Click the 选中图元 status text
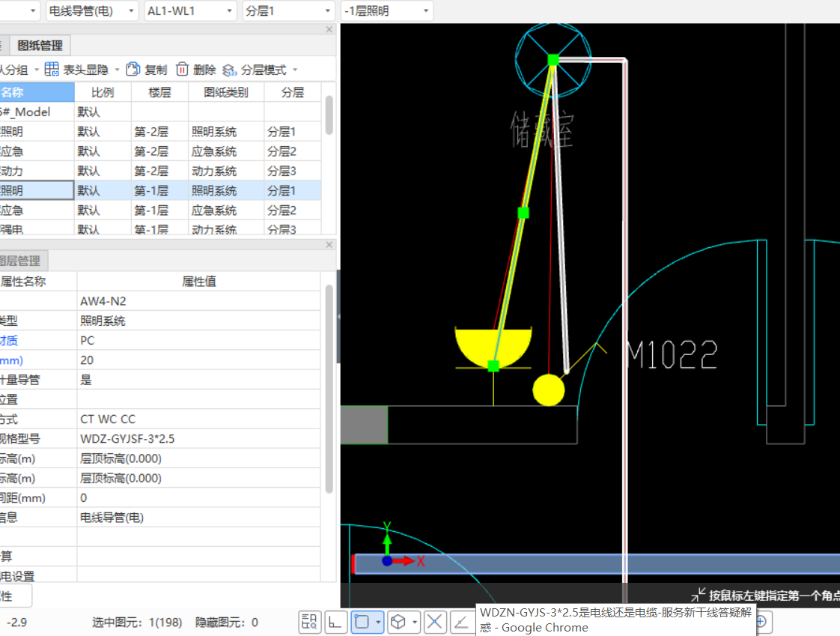 tap(136, 623)
